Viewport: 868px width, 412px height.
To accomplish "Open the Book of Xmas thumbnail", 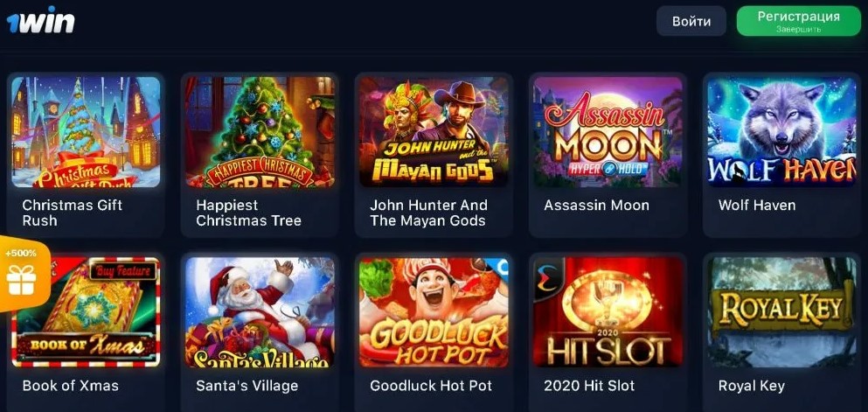I will pyautogui.click(x=86, y=312).
